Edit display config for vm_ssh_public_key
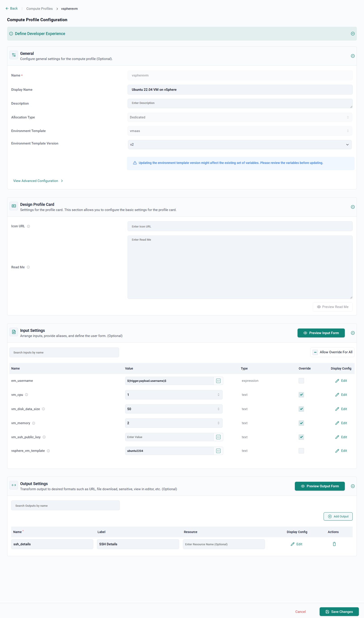The height and width of the screenshot is (618, 364). pos(341,437)
